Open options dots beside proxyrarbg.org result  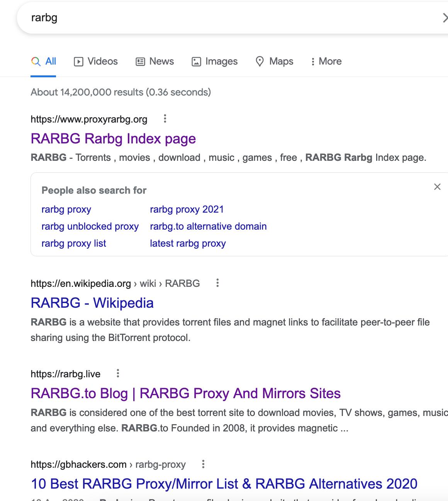point(165,119)
